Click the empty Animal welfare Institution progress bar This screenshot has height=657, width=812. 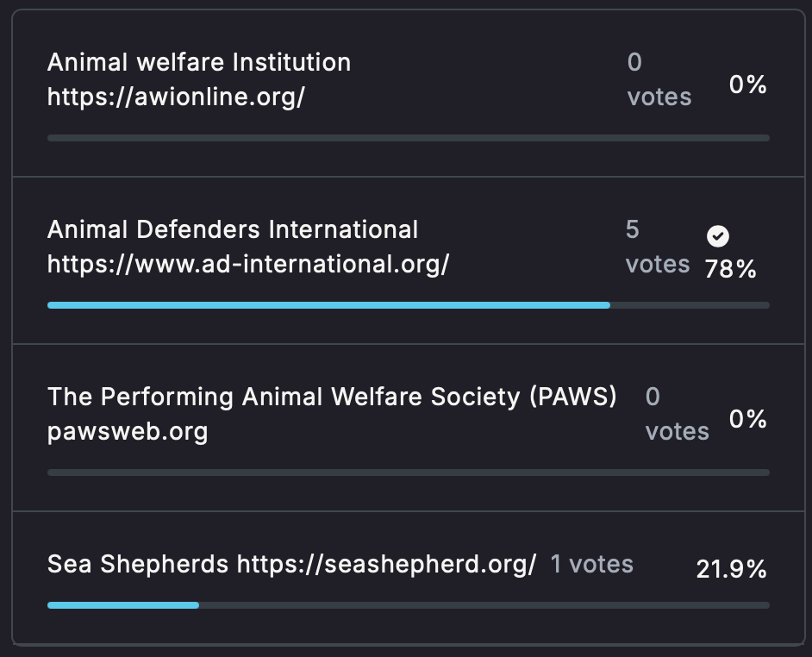click(x=409, y=138)
